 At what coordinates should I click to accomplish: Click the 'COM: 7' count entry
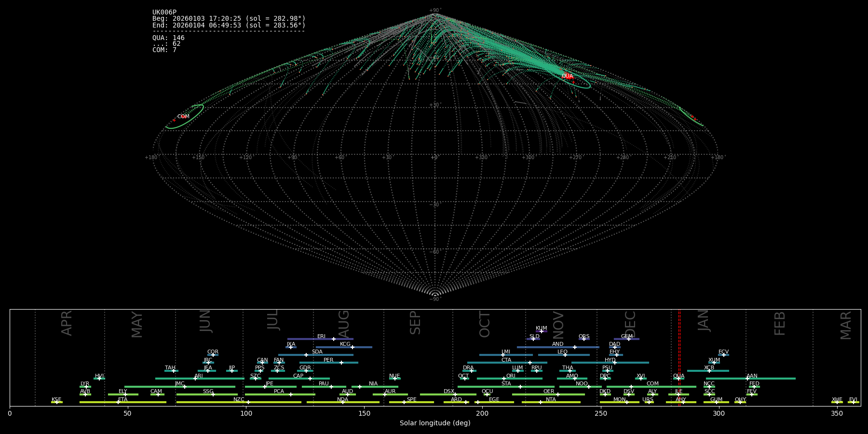coord(164,50)
